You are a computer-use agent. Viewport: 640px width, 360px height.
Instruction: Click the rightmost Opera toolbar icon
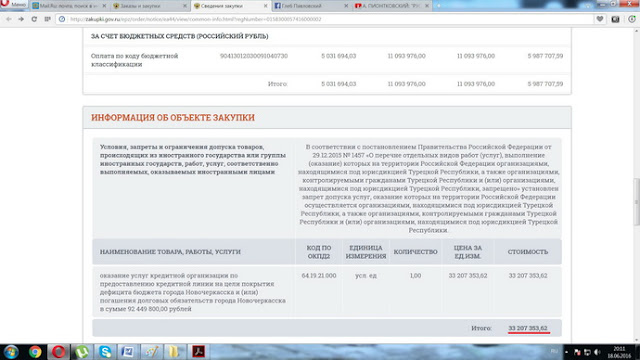[632, 19]
